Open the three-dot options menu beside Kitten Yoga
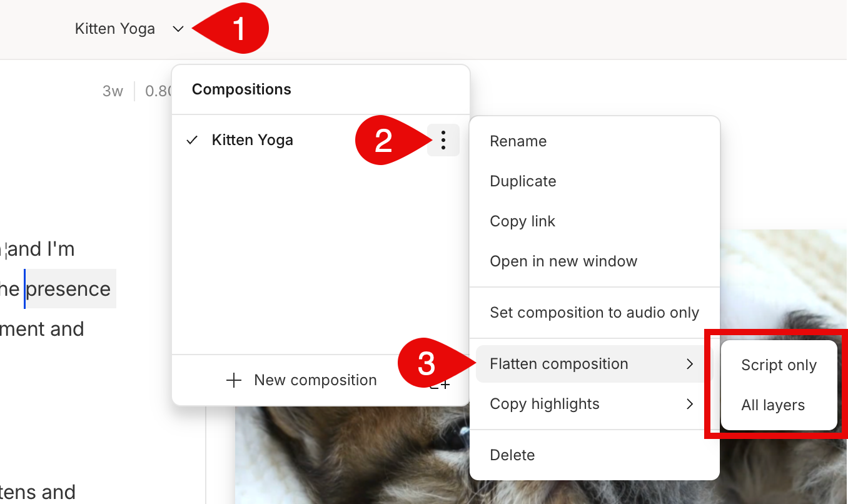This screenshot has width=848, height=504. click(x=443, y=140)
